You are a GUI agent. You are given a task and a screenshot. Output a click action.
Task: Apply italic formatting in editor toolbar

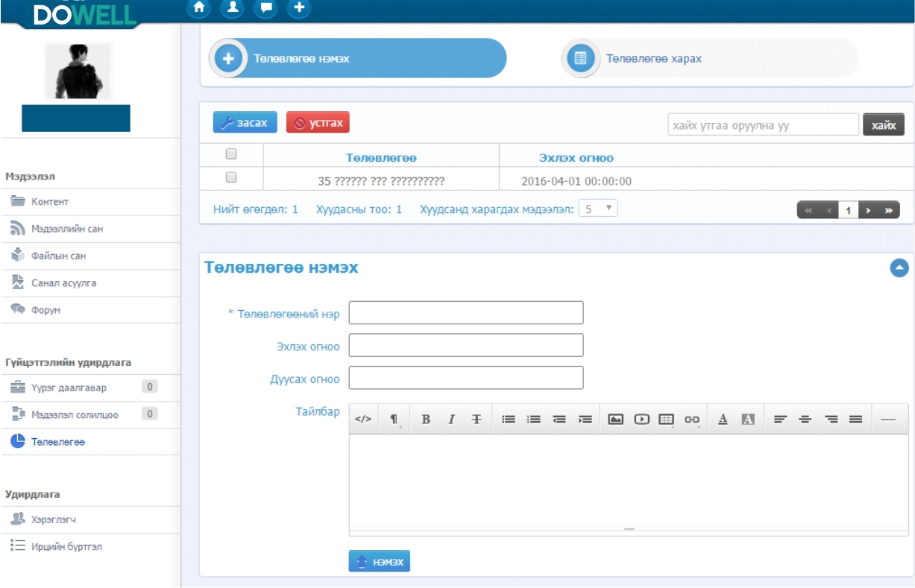coord(451,420)
